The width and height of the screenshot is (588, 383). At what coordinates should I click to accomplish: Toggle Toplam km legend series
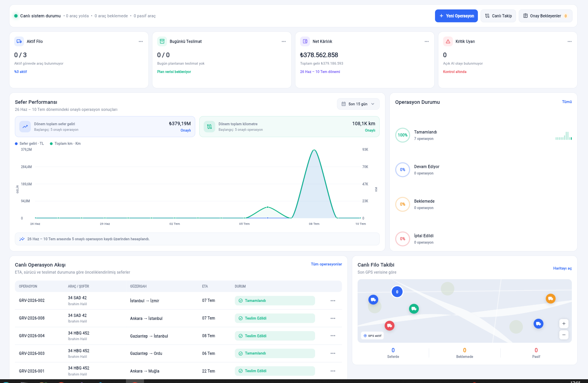[65, 144]
